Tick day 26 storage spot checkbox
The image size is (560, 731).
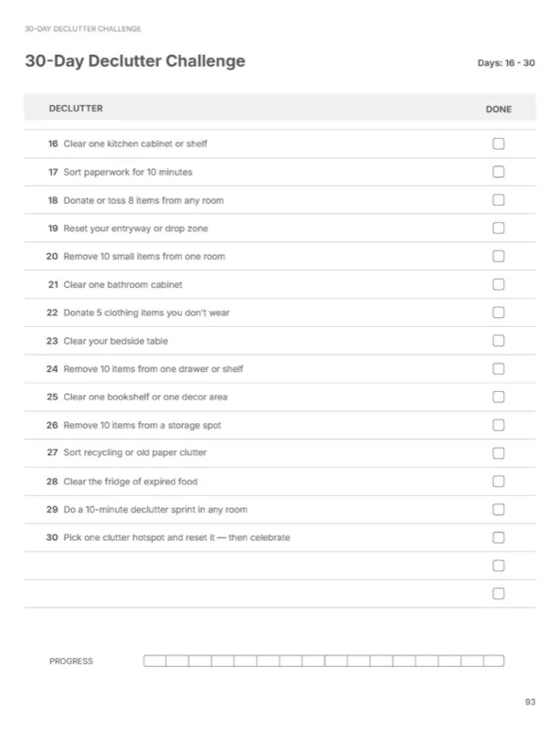[x=499, y=425]
